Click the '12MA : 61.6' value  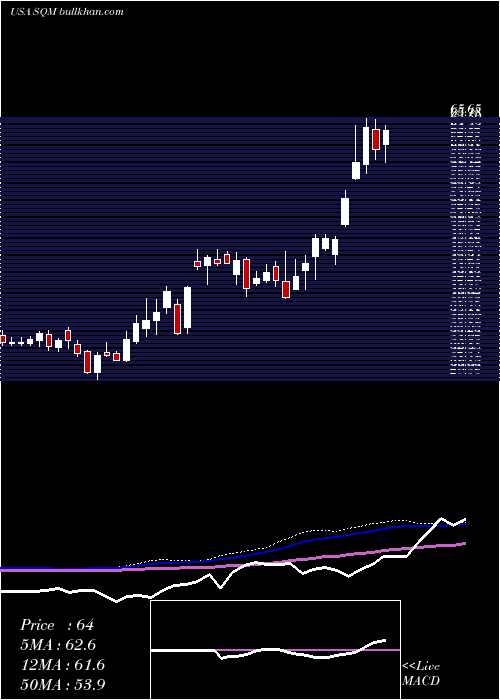(x=62, y=665)
